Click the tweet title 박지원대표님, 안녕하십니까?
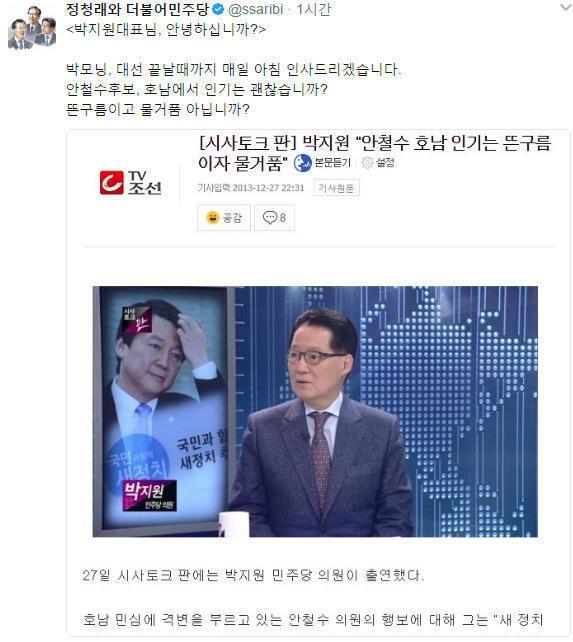Image resolution: width=573 pixels, height=642 pixels. [165, 29]
